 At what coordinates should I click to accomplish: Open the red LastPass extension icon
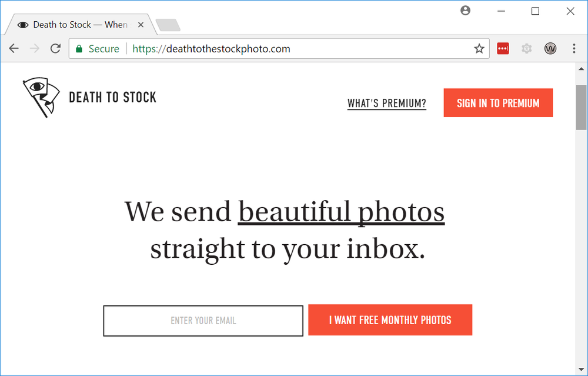click(x=503, y=48)
